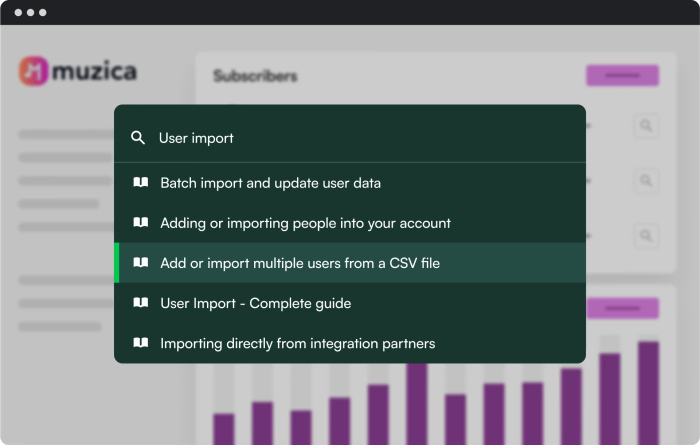Click book icon beside User Import Complete guide
Image resolution: width=700 pixels, height=445 pixels.
pos(141,303)
